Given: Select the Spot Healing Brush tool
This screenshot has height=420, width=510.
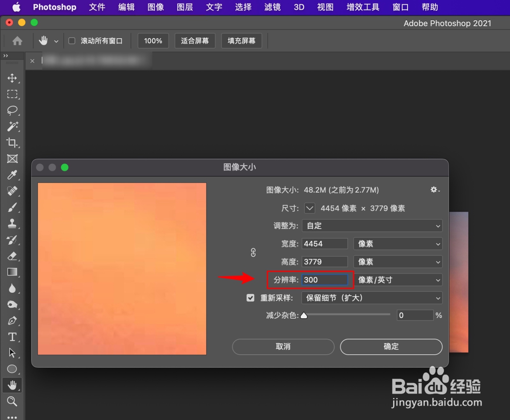Looking at the screenshot, I should (12, 191).
